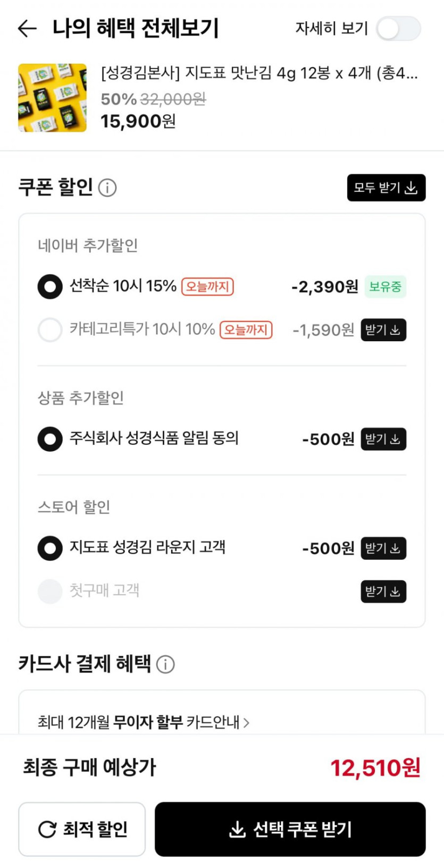444x868 pixels.
Task: Download the category special 10% coupon
Action: click(383, 330)
